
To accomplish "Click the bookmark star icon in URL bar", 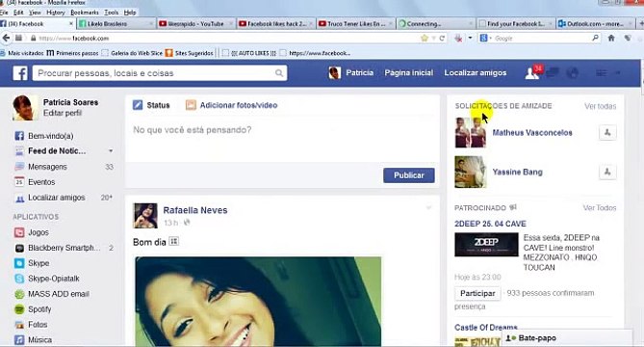I will (425, 38).
